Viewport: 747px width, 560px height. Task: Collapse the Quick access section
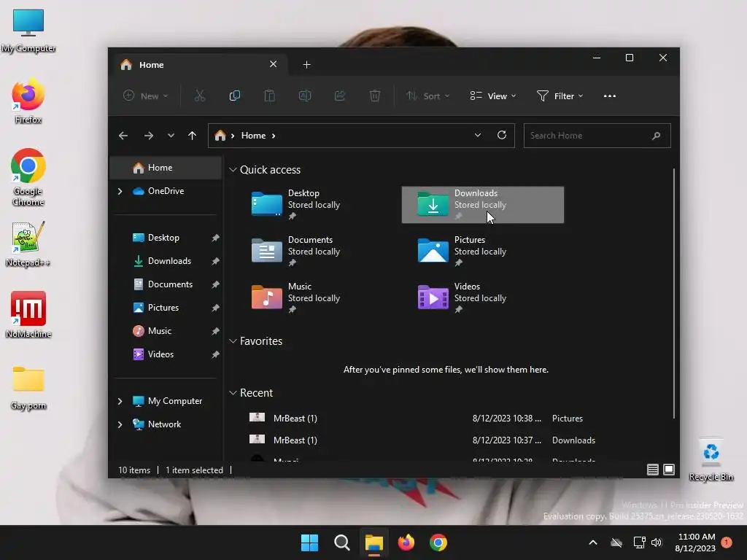click(x=233, y=169)
